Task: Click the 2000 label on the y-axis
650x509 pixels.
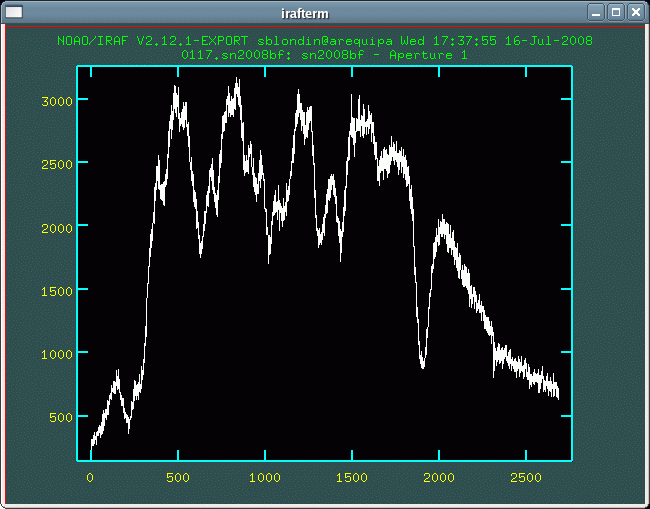Action: 55,227
